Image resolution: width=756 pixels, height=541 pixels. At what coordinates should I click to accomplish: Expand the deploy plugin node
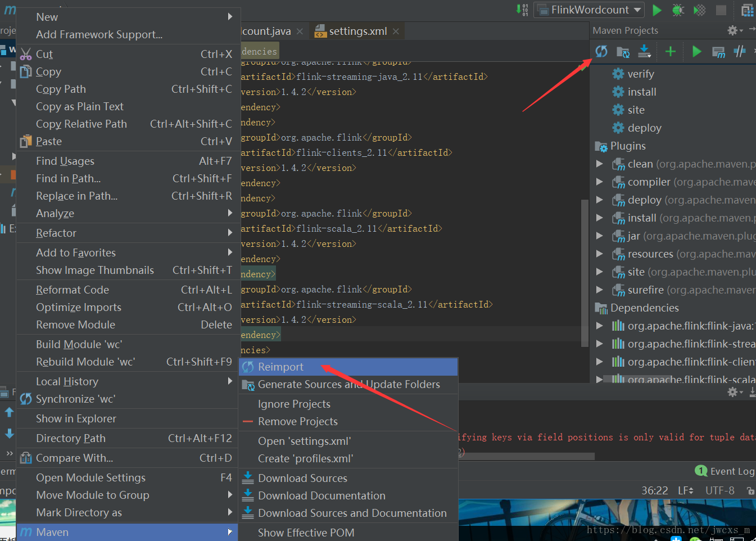point(599,200)
